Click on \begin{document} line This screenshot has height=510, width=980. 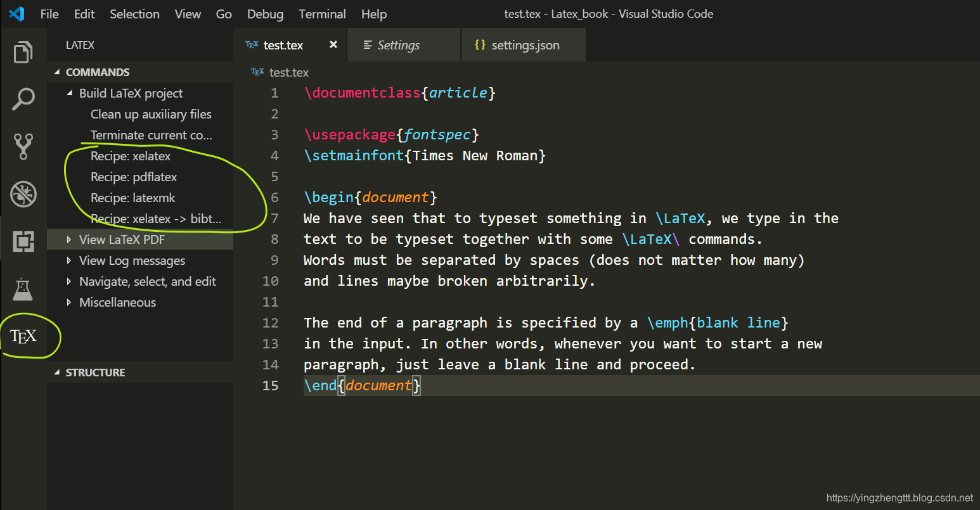click(371, 198)
